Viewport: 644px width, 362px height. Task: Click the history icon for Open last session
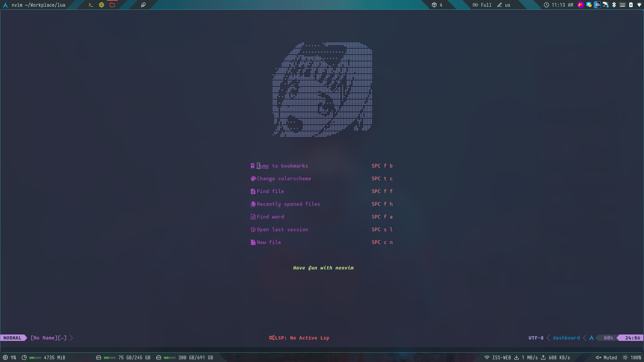click(x=253, y=230)
